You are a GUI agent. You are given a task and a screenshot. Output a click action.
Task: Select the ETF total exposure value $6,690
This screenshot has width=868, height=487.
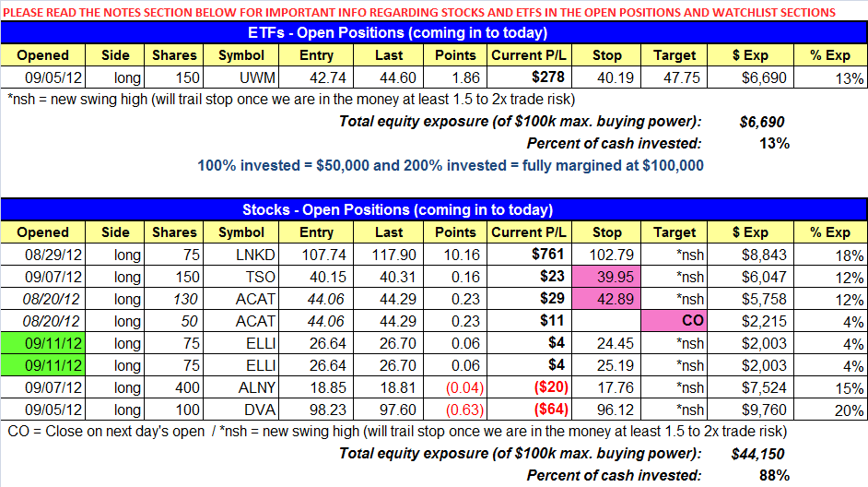click(x=762, y=122)
